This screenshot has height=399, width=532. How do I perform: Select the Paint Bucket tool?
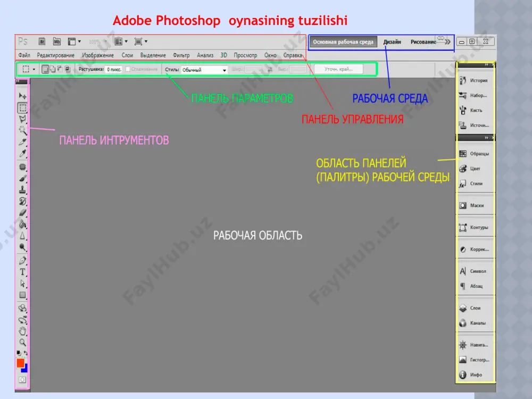tap(22, 225)
